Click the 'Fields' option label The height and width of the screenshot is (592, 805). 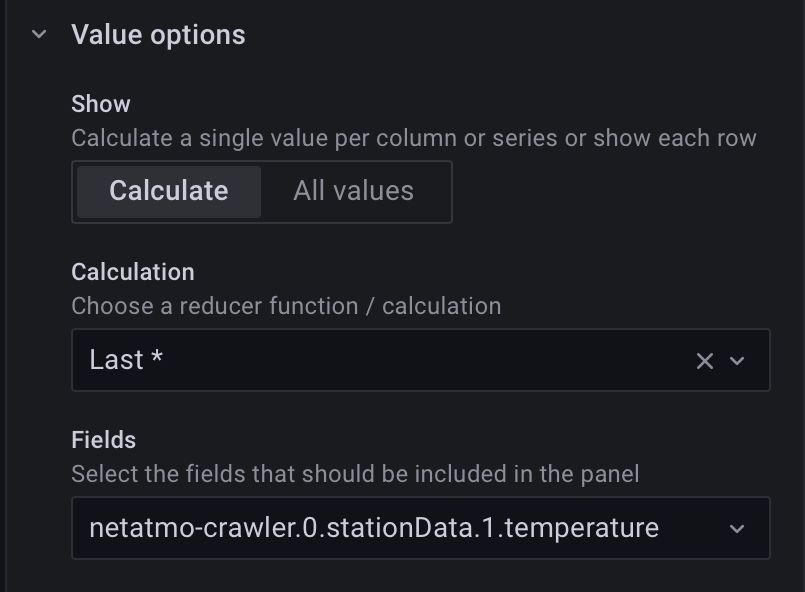[104, 440]
